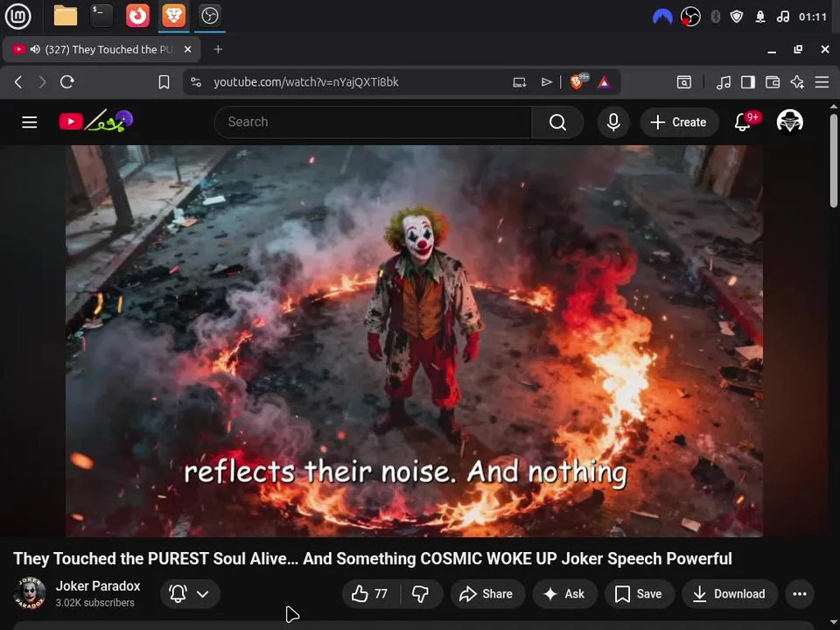Open the Leo AI sparkle assistant

tap(797, 82)
